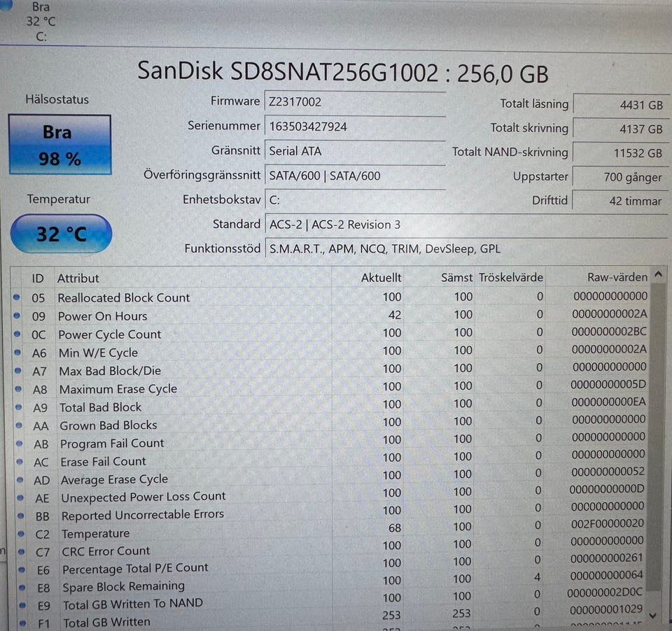Click status dot of Average Erase Cycle
Screen dimensions: 672x631
point(20,480)
